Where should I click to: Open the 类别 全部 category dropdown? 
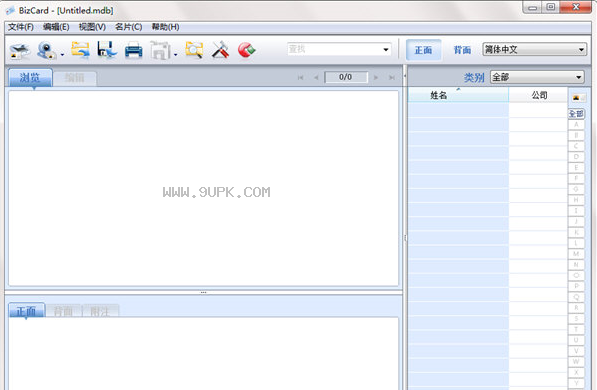point(537,77)
